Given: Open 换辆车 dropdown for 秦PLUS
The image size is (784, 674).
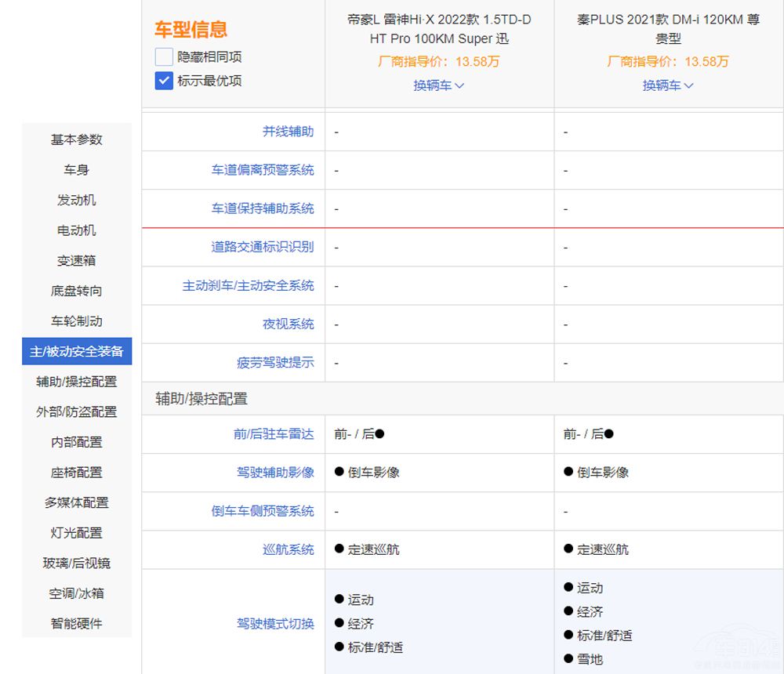Looking at the screenshot, I should [668, 85].
